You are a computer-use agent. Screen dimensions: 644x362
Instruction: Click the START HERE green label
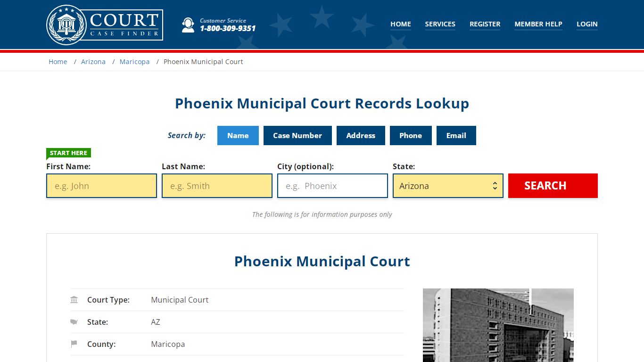pos(68,153)
